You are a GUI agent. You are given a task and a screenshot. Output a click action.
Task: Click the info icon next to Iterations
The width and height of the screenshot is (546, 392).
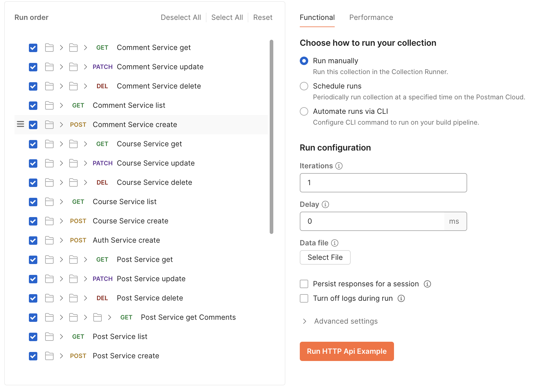[x=339, y=166]
